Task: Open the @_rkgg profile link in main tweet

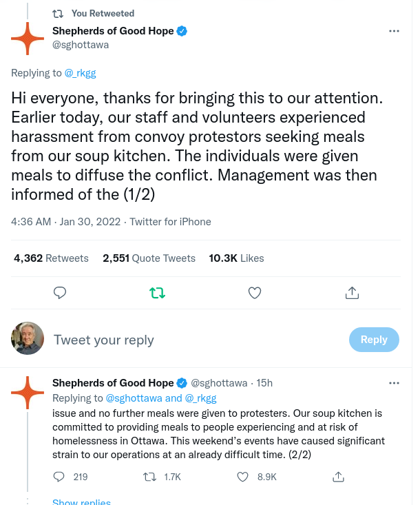Action: (80, 73)
